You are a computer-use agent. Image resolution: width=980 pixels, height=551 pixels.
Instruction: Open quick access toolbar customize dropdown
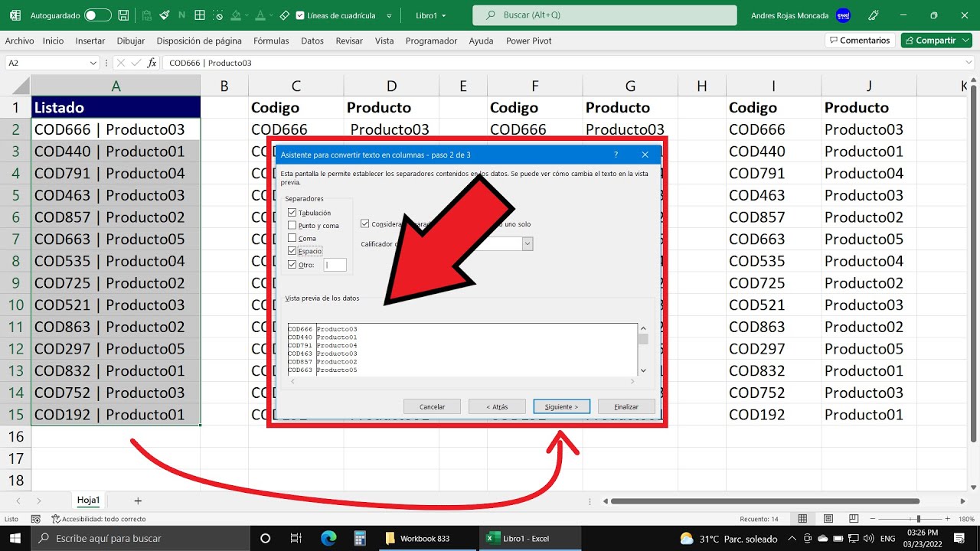[389, 15]
